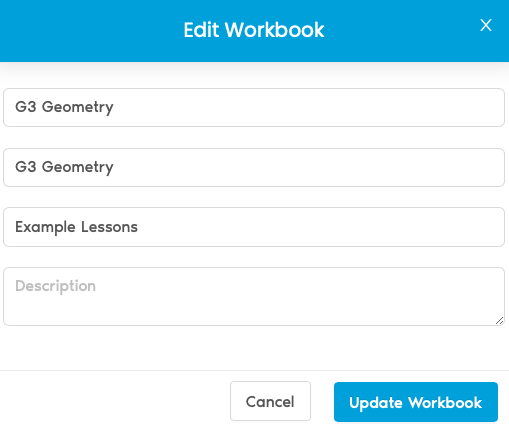Click inside the Description text area
This screenshot has width=509, height=429.
coord(254,296)
